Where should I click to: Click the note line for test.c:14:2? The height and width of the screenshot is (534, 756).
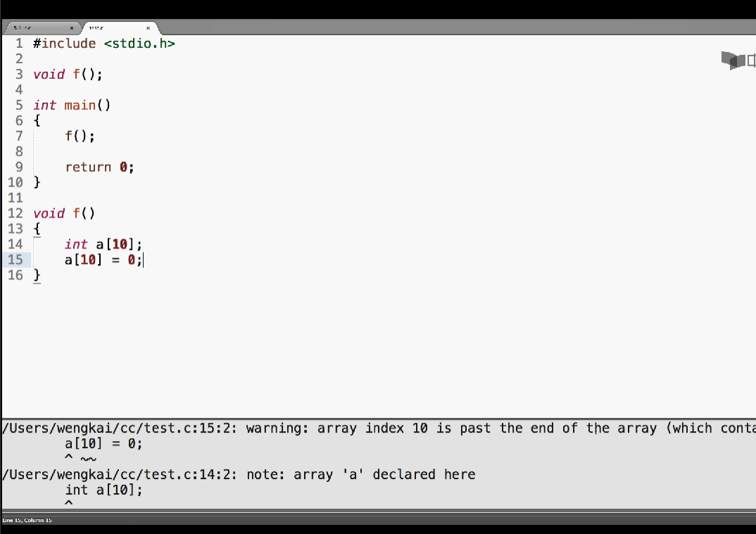click(x=239, y=474)
